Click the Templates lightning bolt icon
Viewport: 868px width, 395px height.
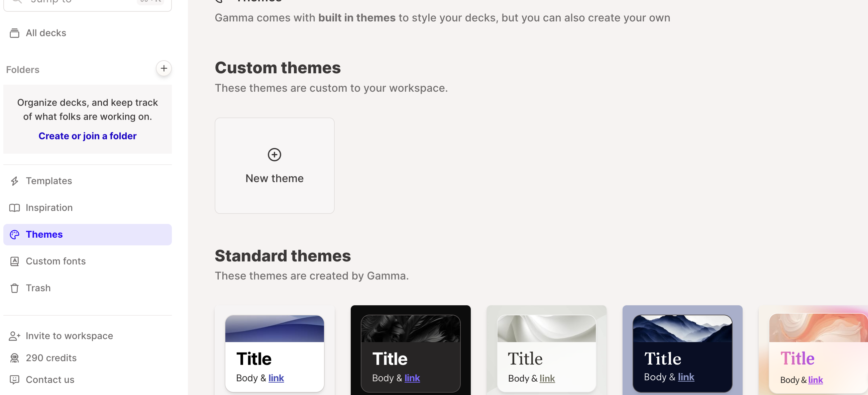click(x=14, y=181)
